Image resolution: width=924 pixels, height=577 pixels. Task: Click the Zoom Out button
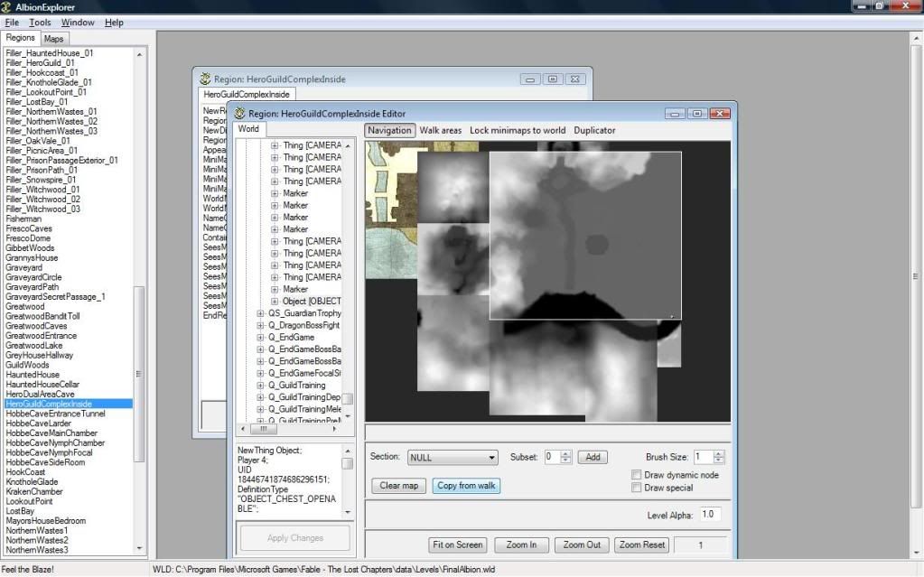(x=582, y=544)
